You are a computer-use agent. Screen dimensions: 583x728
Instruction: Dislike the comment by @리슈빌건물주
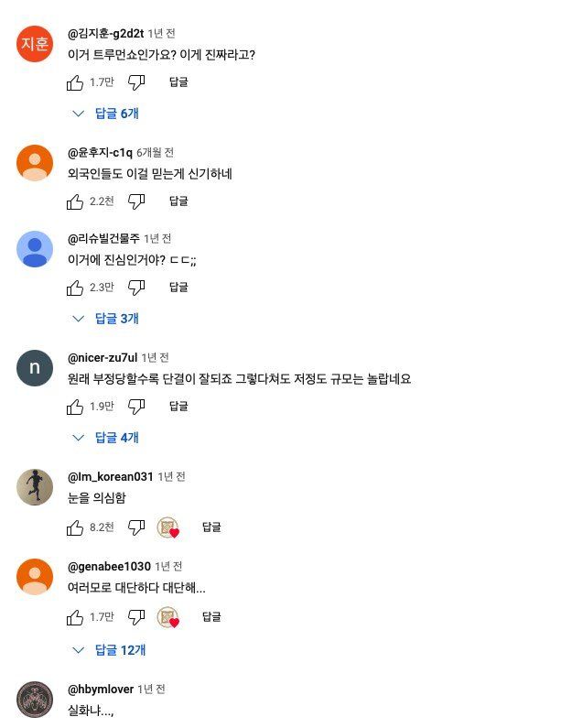tap(136, 288)
